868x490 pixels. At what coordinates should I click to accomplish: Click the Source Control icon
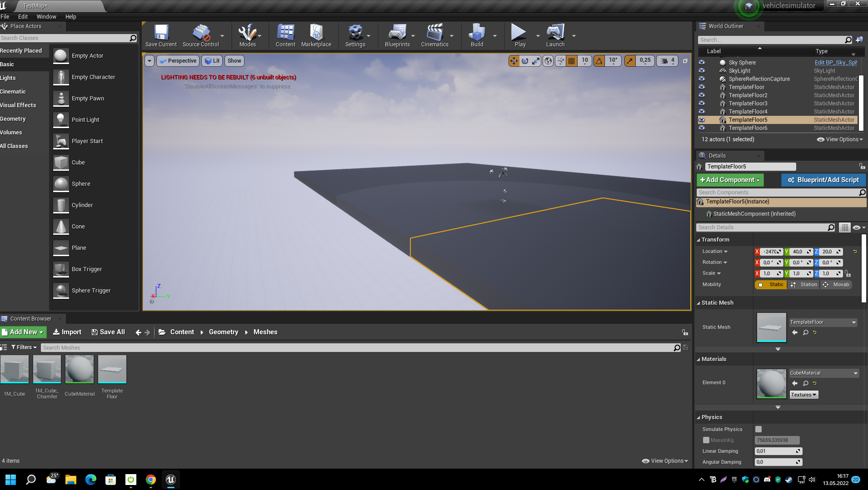(x=200, y=35)
